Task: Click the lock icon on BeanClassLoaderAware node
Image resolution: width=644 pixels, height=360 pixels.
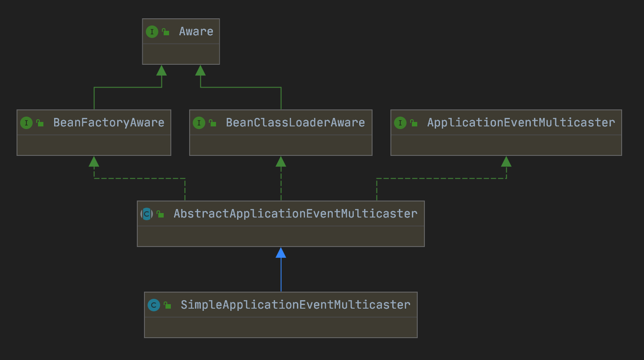Action: [x=212, y=123]
